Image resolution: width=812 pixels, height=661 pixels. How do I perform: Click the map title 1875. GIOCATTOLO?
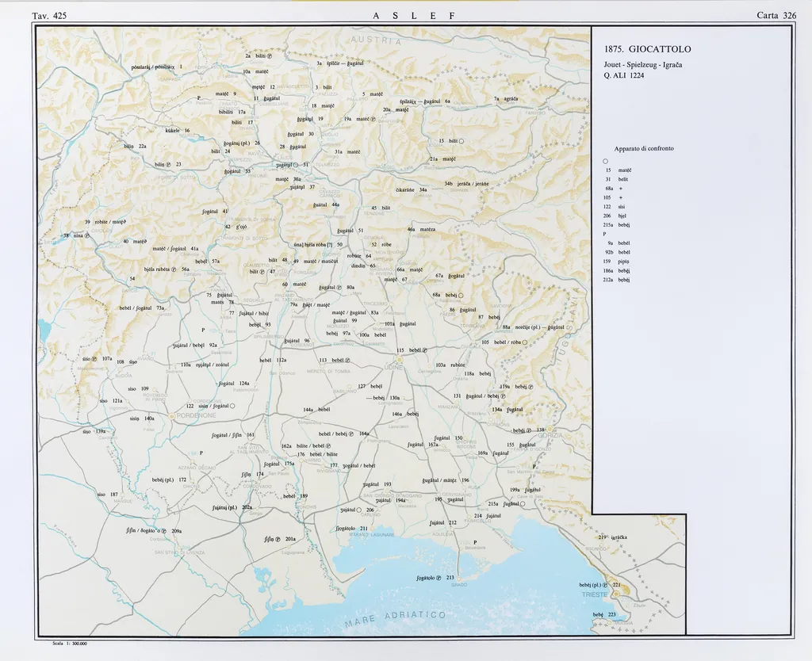pyautogui.click(x=648, y=49)
